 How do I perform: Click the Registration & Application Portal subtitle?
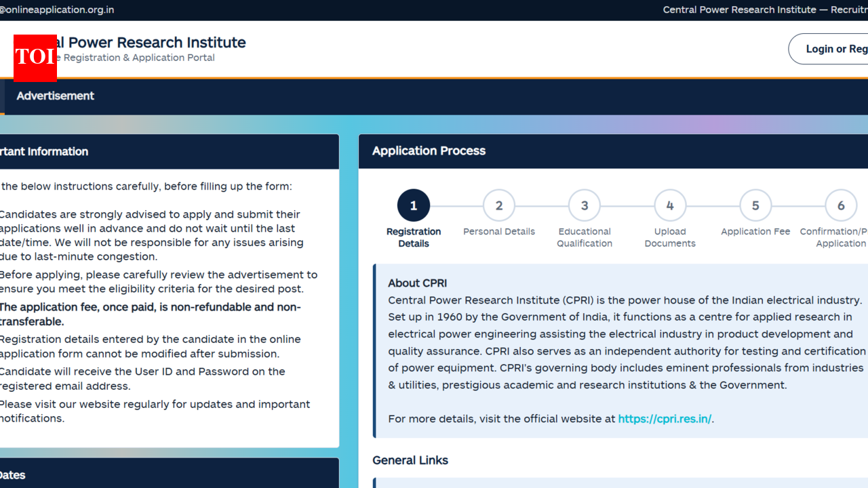coord(136,58)
